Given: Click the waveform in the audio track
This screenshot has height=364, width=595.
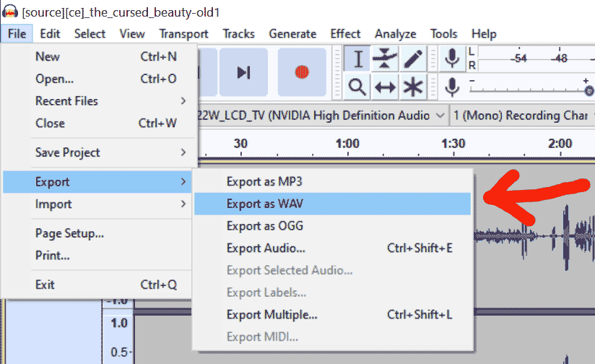Looking at the screenshot, I should (535, 235).
